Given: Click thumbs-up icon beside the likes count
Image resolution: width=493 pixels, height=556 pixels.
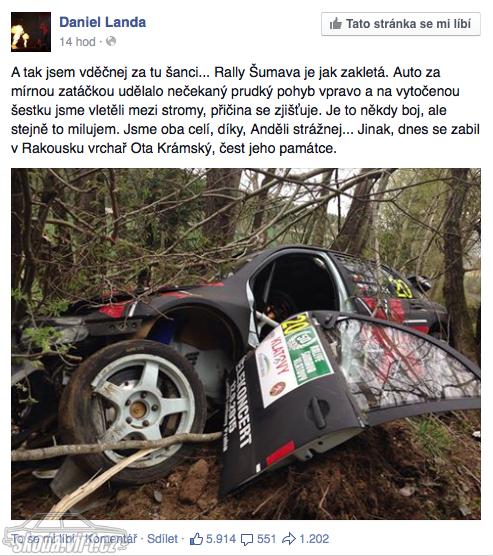Looking at the screenshot, I should (196, 539).
